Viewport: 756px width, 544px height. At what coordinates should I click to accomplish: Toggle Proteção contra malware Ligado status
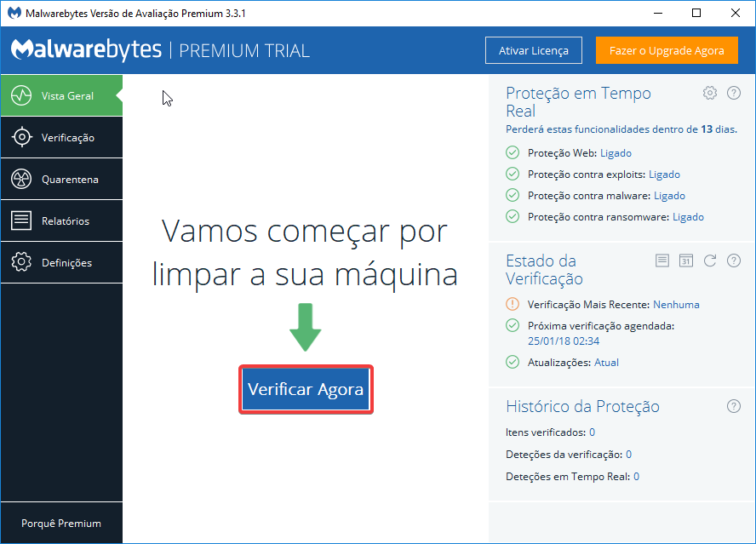click(669, 196)
